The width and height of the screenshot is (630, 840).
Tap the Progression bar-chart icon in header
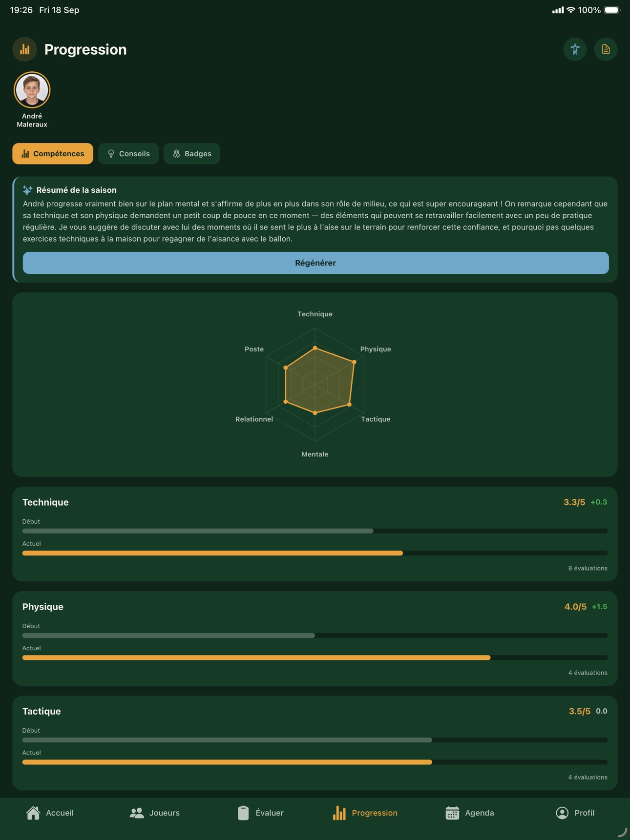coord(25,49)
